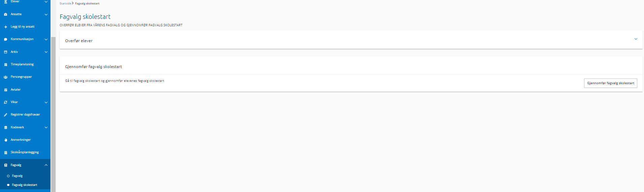The height and width of the screenshot is (192, 644).
Task: Click the Persongrupper people icon
Action: (x=5, y=77)
